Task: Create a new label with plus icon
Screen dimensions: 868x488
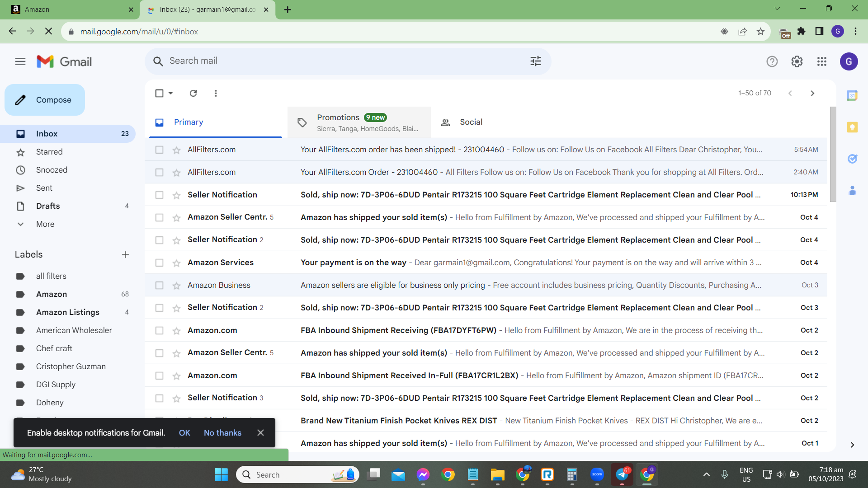Action: tap(125, 254)
